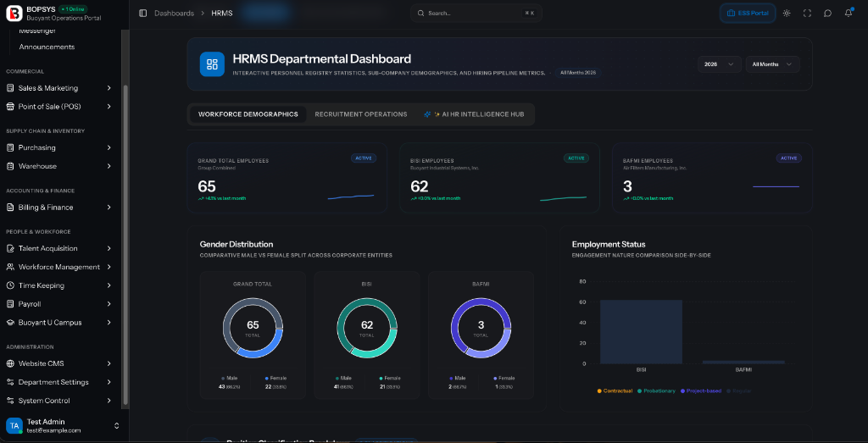Screen dimensions: 868x443
Task: Click the Talent Acquisition sidebar icon
Action: [x=10, y=248]
